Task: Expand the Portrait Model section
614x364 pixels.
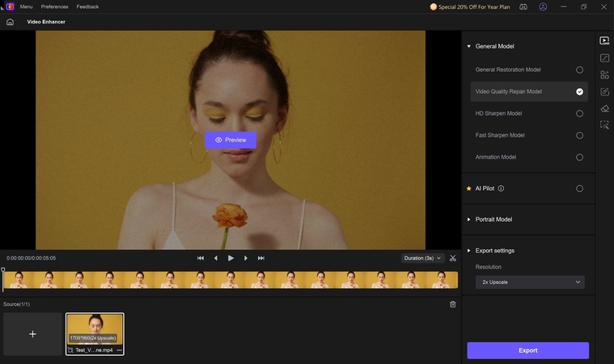Action: [x=493, y=219]
